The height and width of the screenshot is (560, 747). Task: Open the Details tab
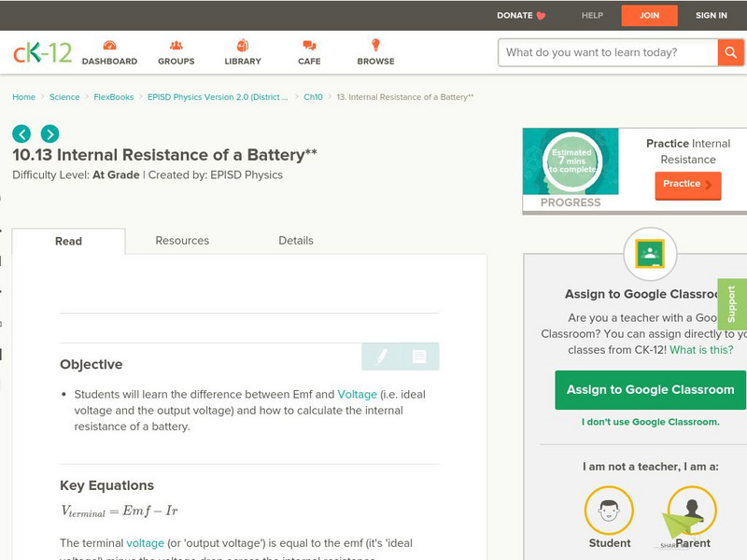(297, 240)
